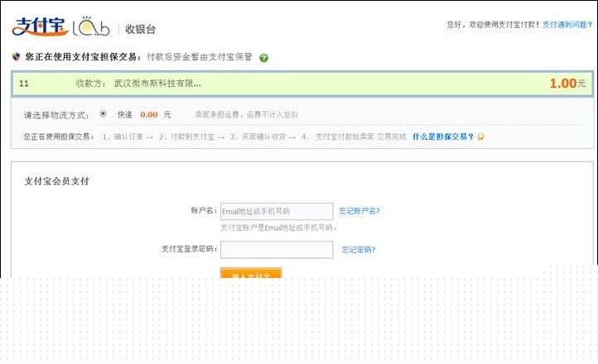Image resolution: width=598 pixels, height=364 pixels.
Task: Click the 忘记密码? link
Action: pyautogui.click(x=359, y=250)
